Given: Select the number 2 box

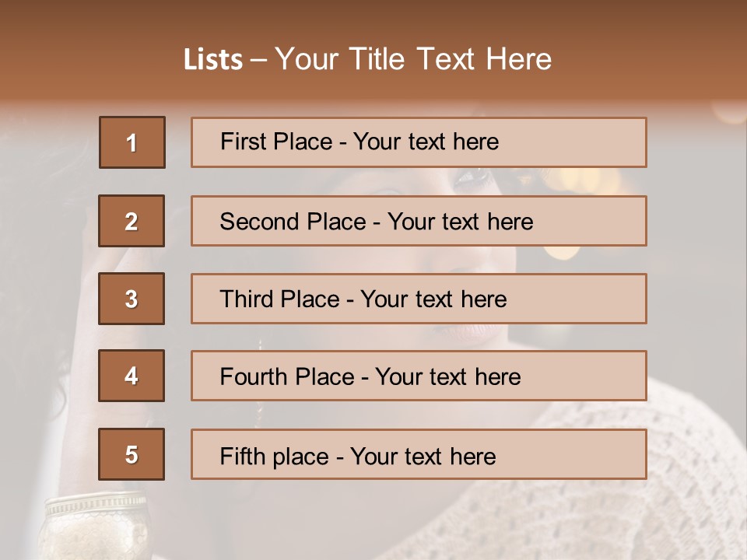Looking at the screenshot, I should point(132,221).
